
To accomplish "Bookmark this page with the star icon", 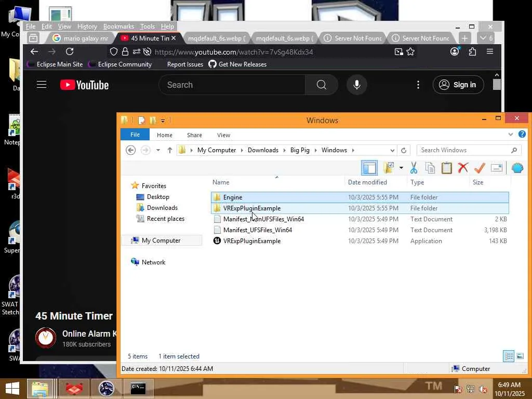I will click(x=410, y=51).
